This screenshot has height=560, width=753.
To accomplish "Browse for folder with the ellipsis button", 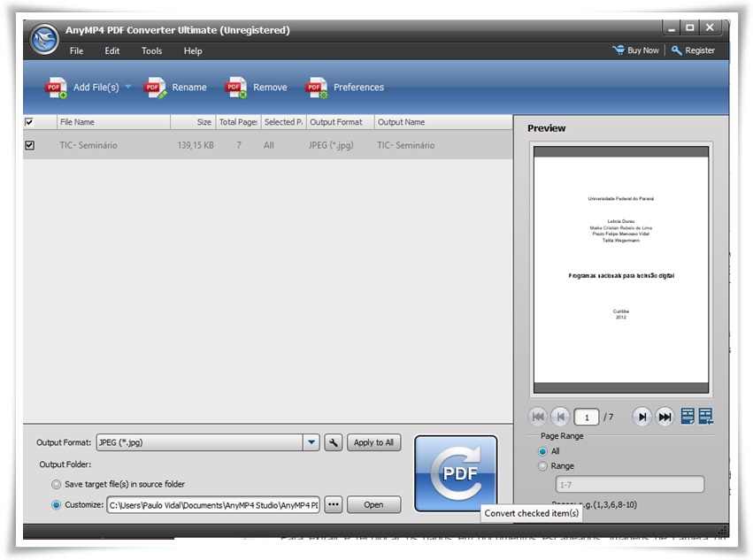I will (334, 505).
